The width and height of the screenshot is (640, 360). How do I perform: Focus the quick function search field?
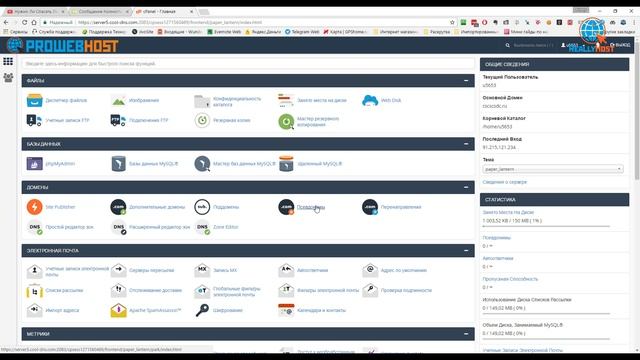(x=248, y=64)
